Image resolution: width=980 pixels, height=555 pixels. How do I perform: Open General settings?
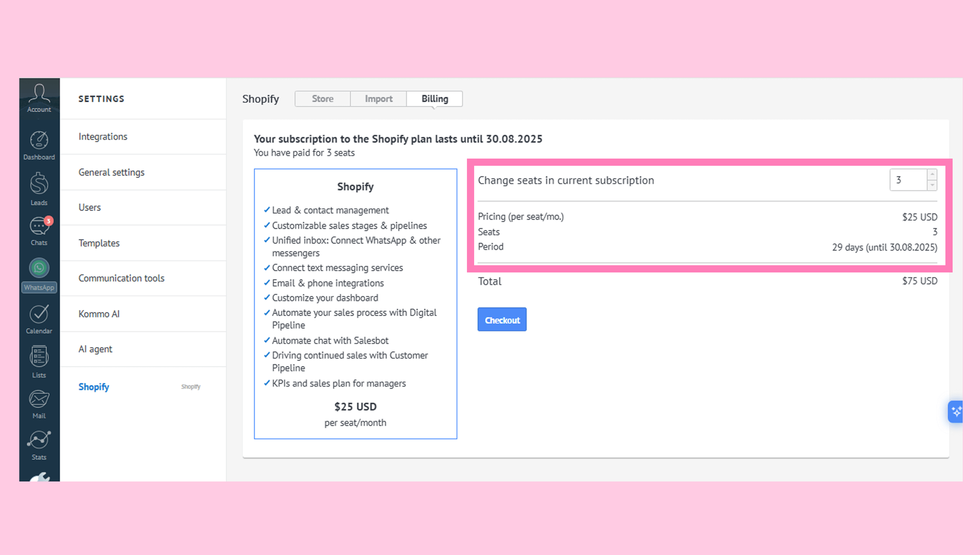pyautogui.click(x=143, y=172)
